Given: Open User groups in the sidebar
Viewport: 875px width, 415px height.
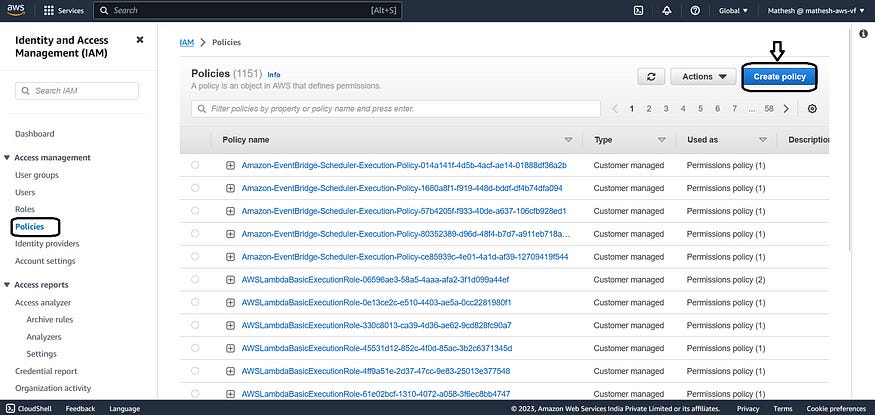Looking at the screenshot, I should pyautogui.click(x=37, y=175).
